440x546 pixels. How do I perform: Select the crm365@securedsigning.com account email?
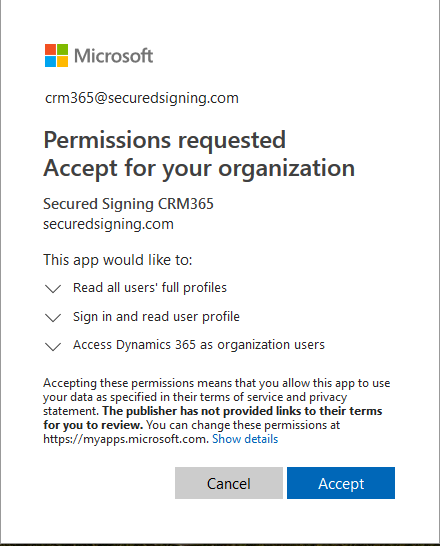tap(142, 98)
